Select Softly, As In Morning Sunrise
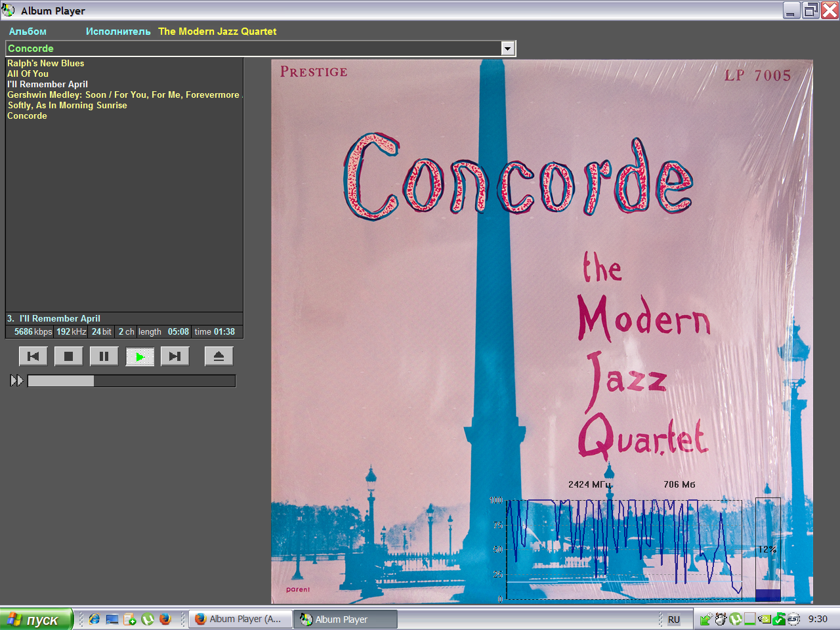Screen dimensions: 840x630 tap(67, 105)
